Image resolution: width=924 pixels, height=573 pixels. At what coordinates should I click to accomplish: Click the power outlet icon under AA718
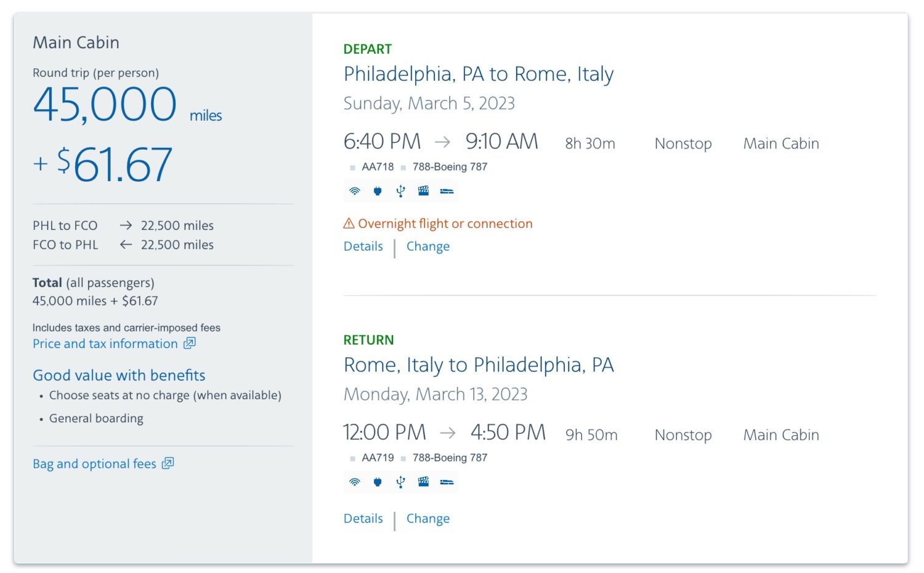[377, 191]
